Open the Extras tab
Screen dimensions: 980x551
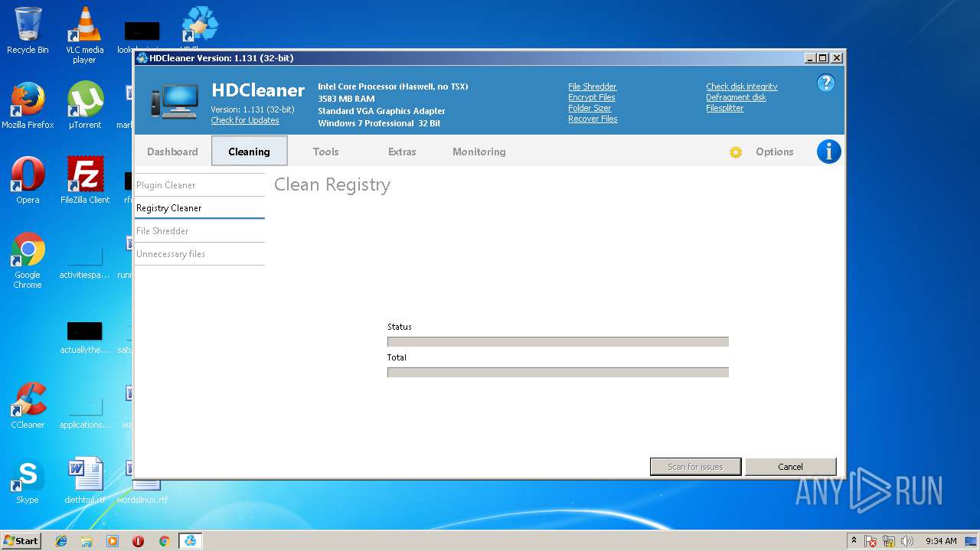(402, 152)
